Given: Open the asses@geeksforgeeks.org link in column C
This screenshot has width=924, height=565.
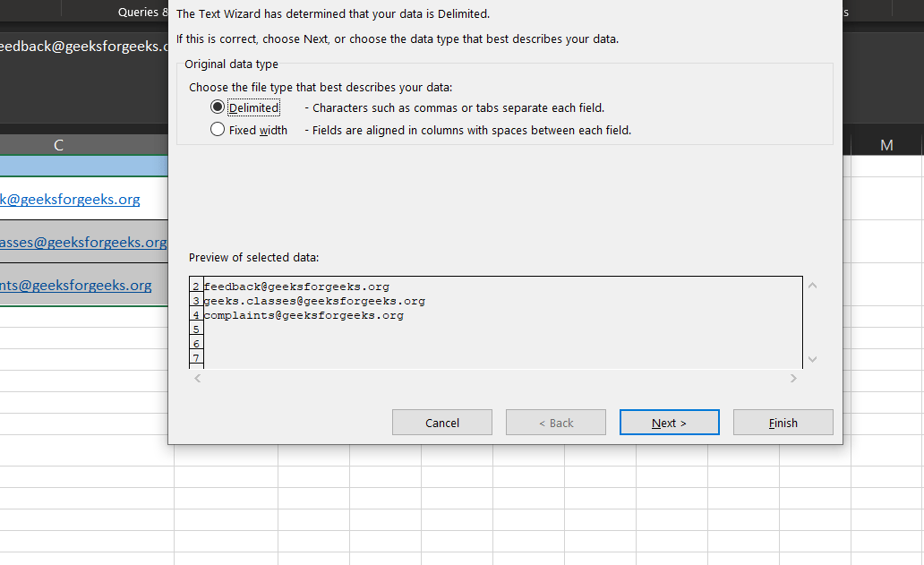Looking at the screenshot, I should (x=83, y=242).
